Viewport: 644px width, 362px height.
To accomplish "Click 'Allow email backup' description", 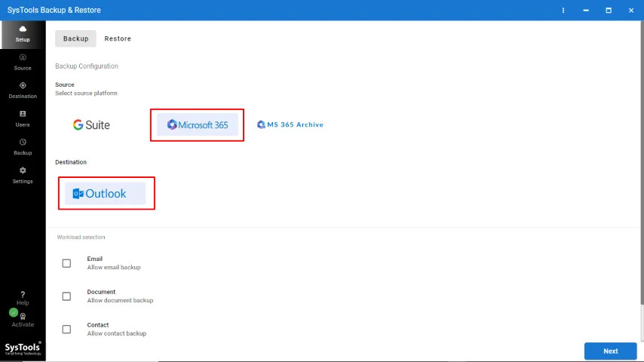I will point(114,268).
